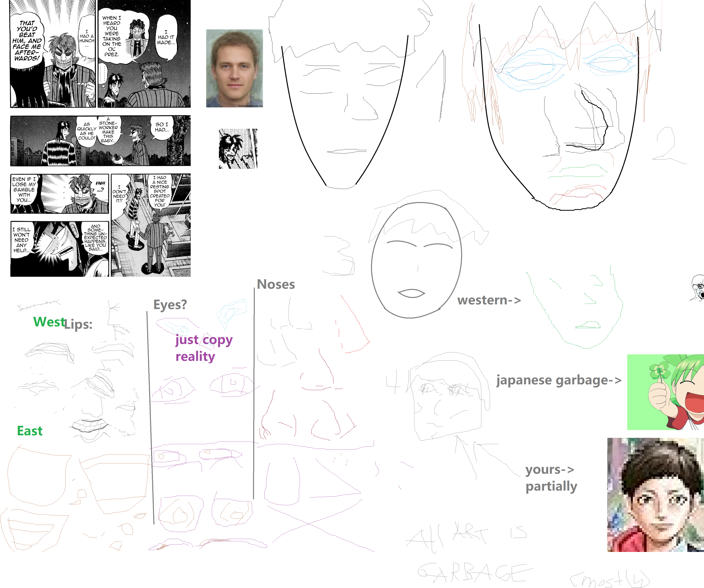
Task: Click the 'I STILL WON'T NEED ANY HELP' panel
Action: (59, 248)
